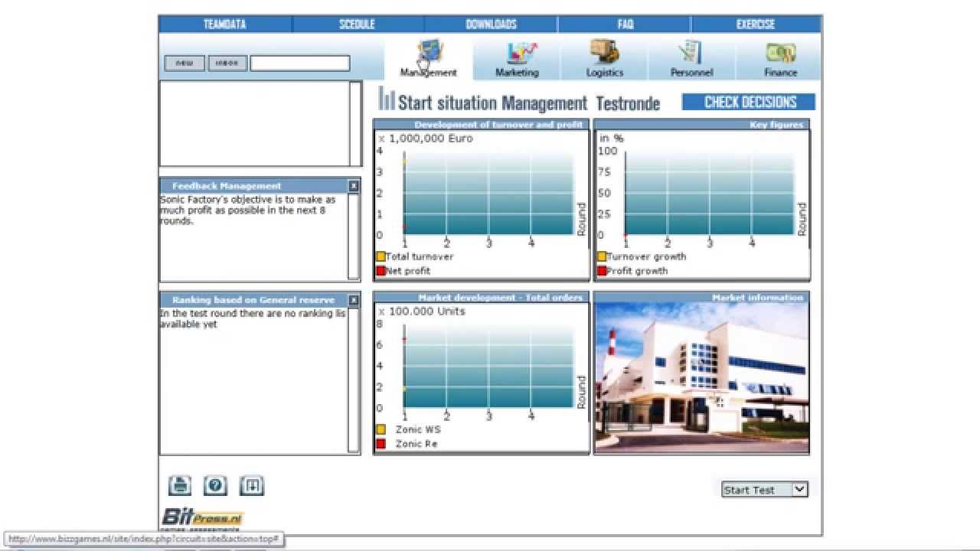Click the new message button

pos(185,63)
